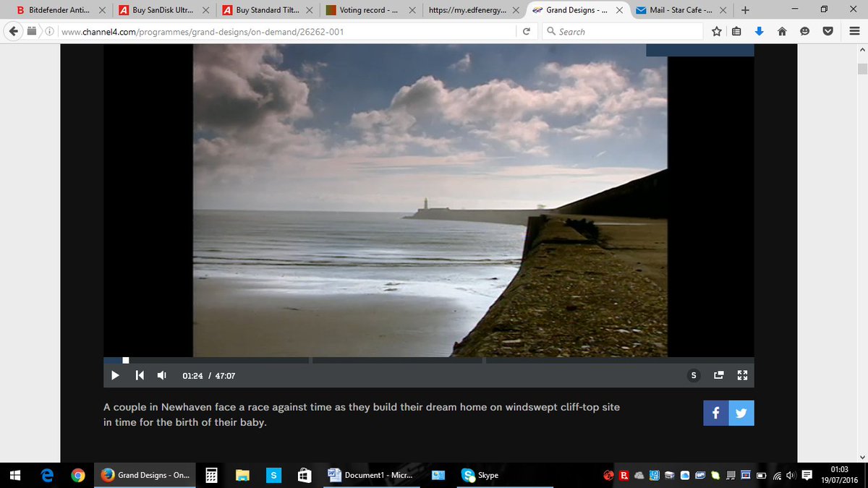The width and height of the screenshot is (868, 488).
Task: Click the video progress bar handle
Action: 126,360
